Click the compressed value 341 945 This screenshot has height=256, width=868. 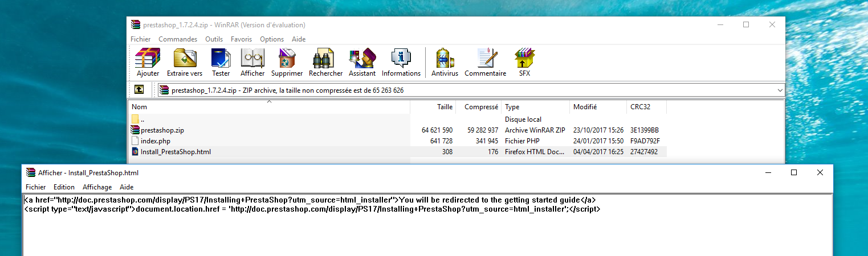tap(484, 141)
